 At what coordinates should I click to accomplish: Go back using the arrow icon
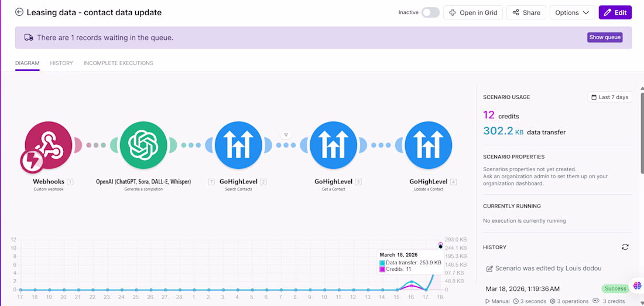pos(19,12)
